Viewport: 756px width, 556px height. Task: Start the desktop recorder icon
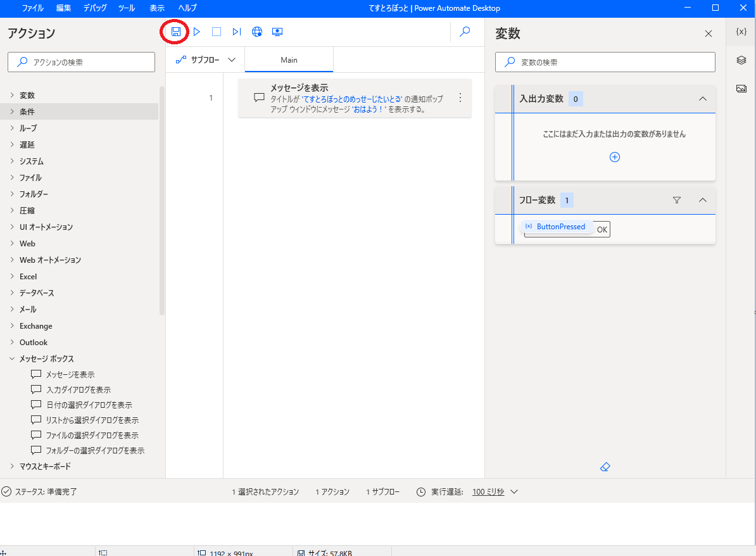click(x=277, y=32)
